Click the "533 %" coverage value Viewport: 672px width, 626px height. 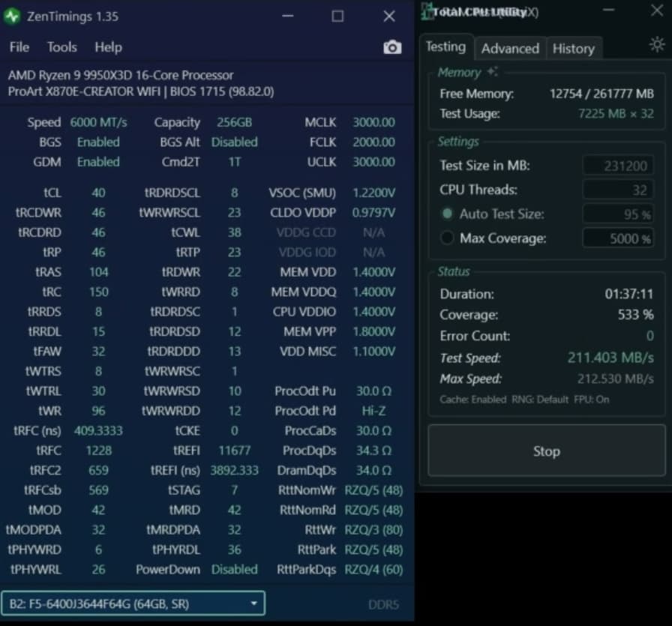[x=635, y=315]
